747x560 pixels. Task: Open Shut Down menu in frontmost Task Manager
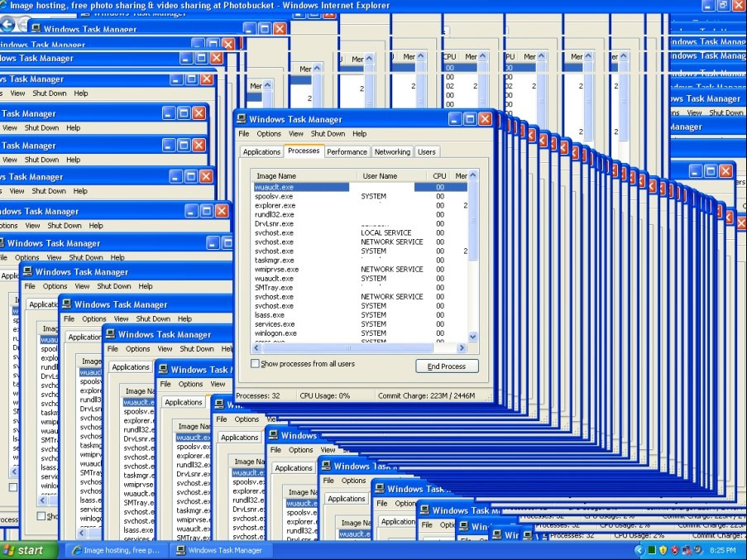tap(328, 134)
